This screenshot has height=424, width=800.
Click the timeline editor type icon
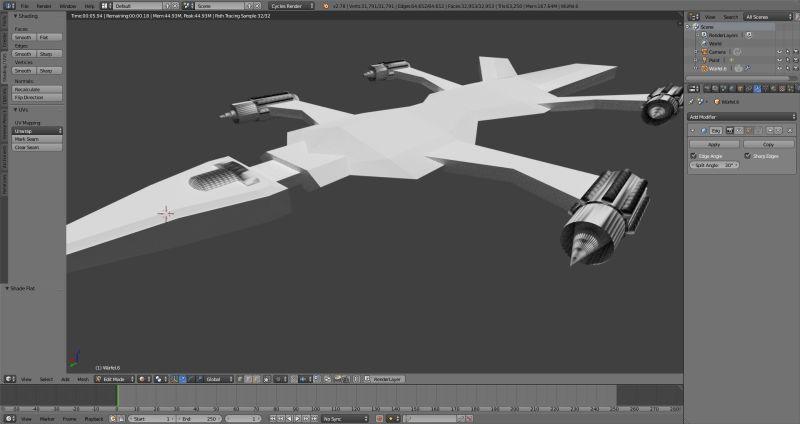(9, 419)
